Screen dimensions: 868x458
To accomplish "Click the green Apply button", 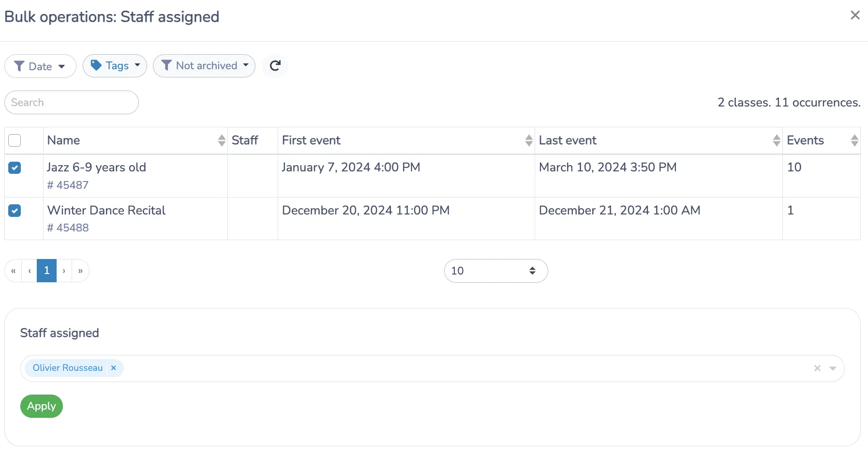I will 42,406.
